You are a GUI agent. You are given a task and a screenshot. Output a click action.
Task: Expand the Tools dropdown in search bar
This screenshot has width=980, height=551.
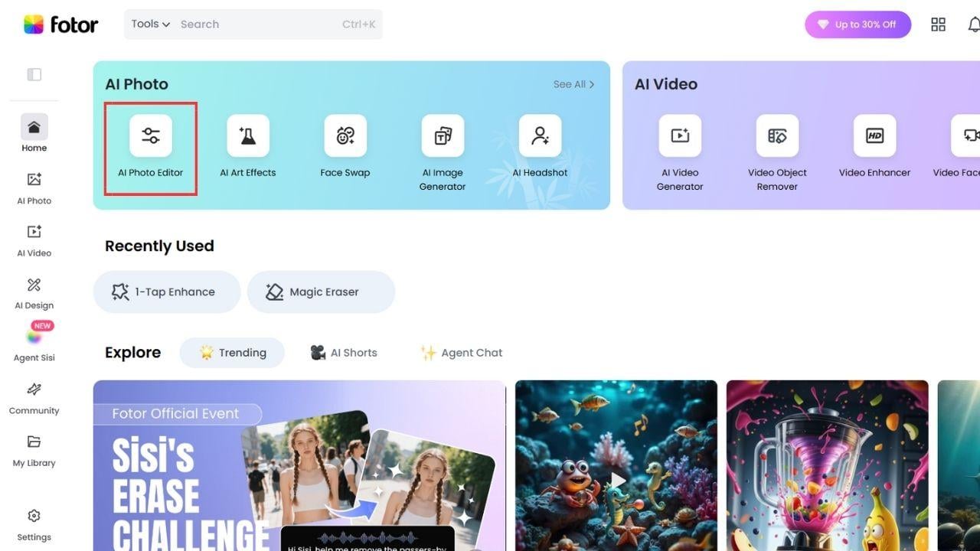(150, 24)
